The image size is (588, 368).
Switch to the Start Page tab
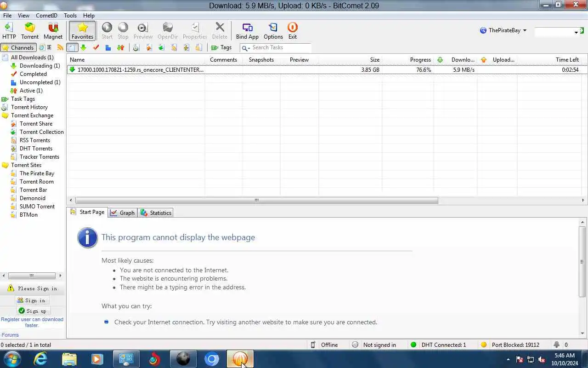pos(87,212)
